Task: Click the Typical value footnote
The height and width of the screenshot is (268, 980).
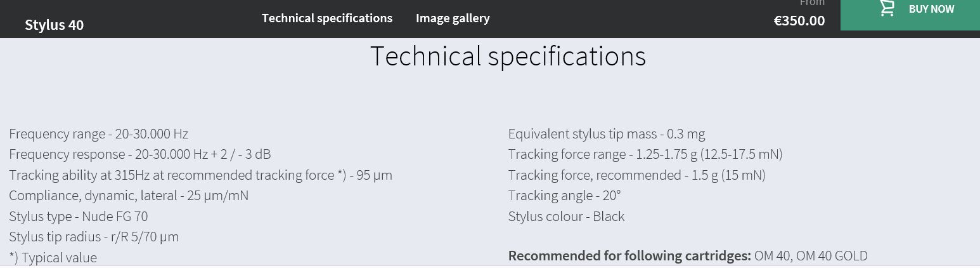Action: 53,258
